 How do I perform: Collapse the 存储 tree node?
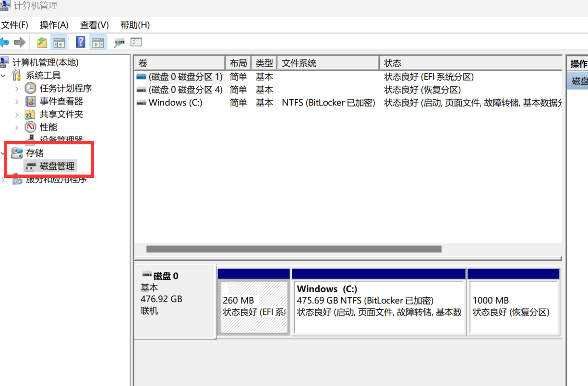click(x=3, y=153)
